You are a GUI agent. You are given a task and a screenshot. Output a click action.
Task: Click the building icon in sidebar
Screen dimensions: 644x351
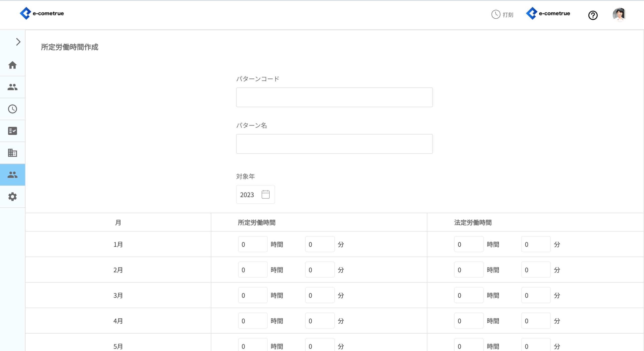(12, 153)
